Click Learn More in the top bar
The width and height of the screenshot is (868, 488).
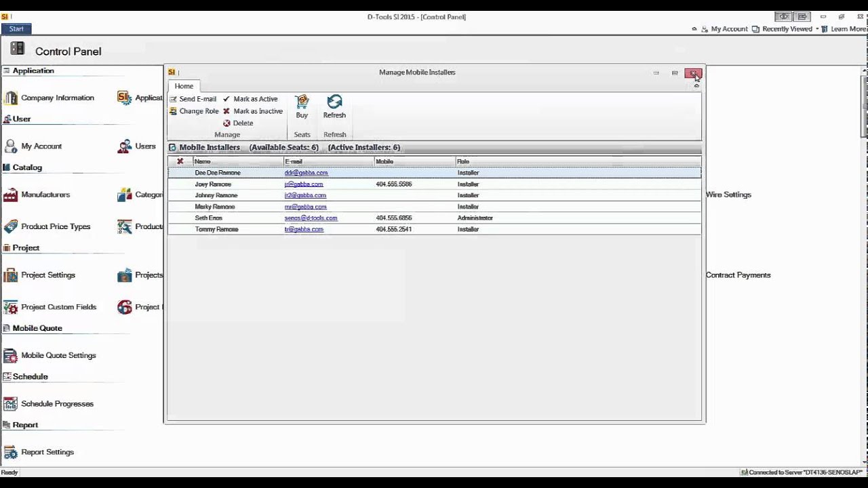coord(844,29)
